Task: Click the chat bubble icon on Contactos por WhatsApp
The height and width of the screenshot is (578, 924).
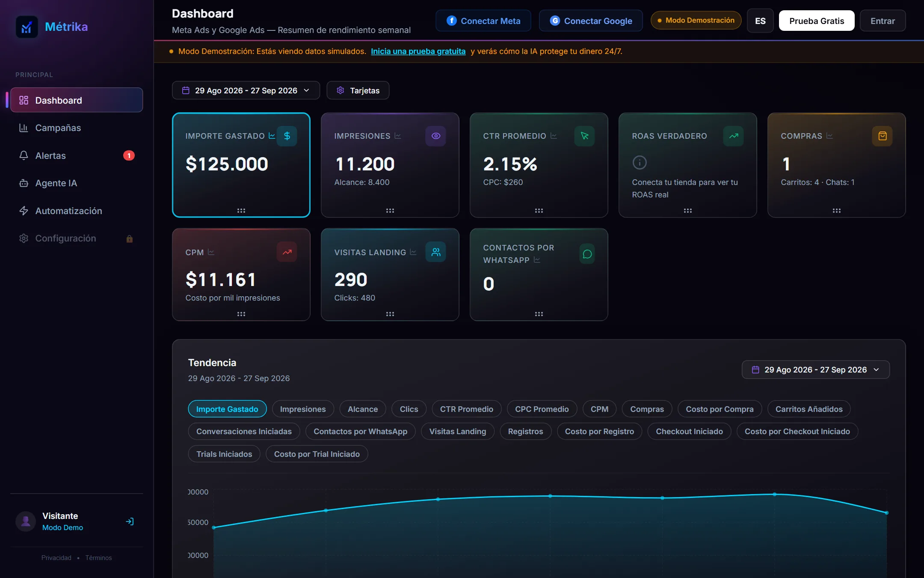Action: [x=587, y=254]
